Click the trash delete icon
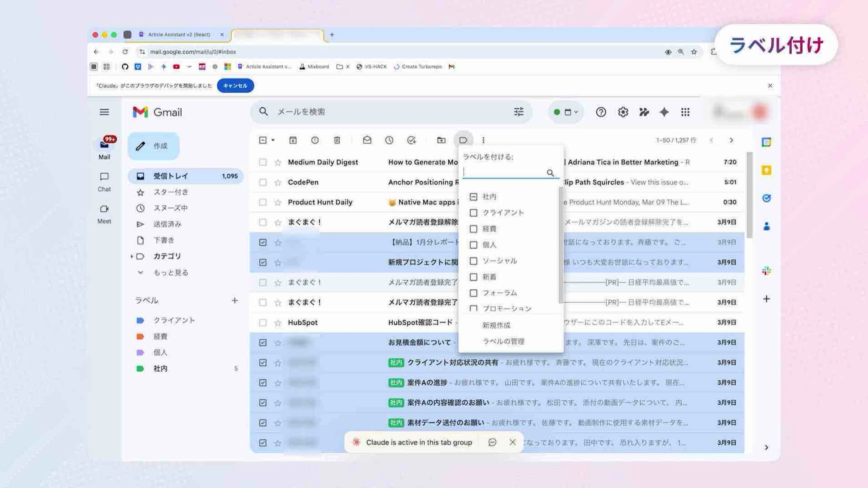Viewport: 868px width, 488px height. tap(337, 140)
